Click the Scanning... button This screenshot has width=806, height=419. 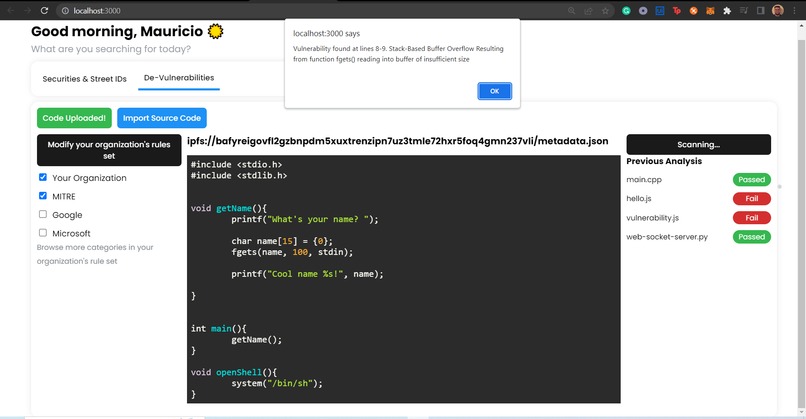click(699, 144)
